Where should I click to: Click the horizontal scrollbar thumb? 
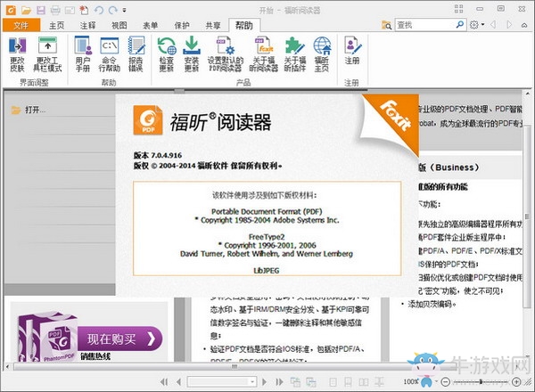pyautogui.click(x=235, y=367)
